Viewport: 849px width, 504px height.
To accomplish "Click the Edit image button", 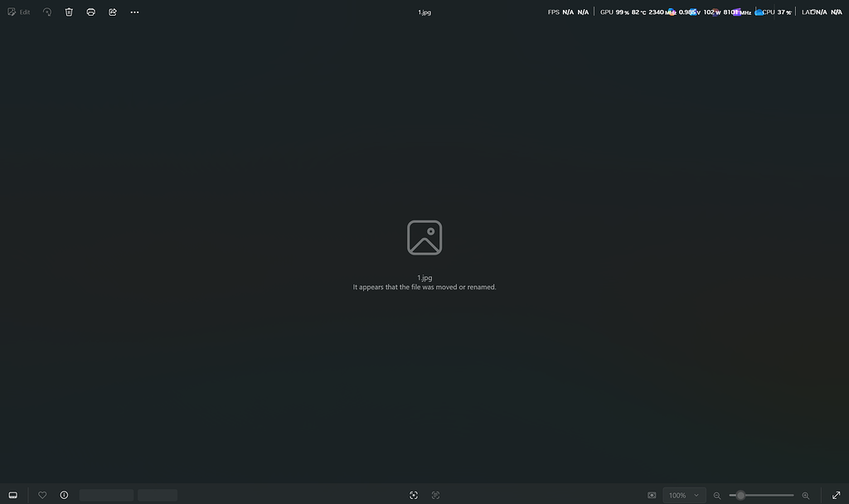I will click(18, 12).
